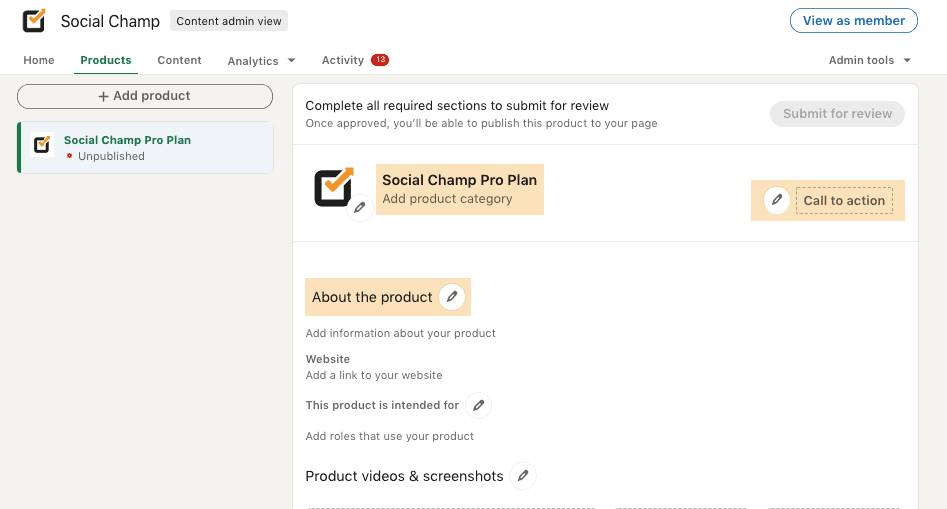947x509 pixels.
Task: Click the Add product button
Action: pos(145,96)
